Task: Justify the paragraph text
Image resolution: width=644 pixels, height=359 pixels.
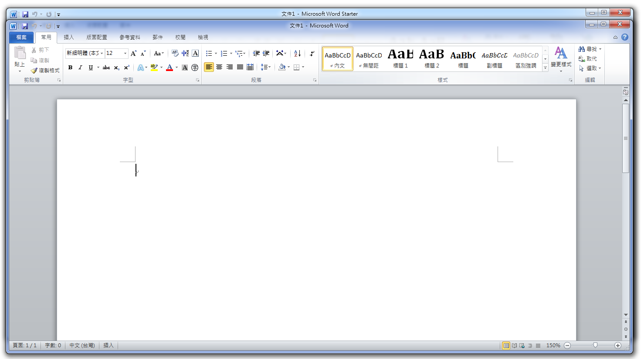Action: [240, 67]
